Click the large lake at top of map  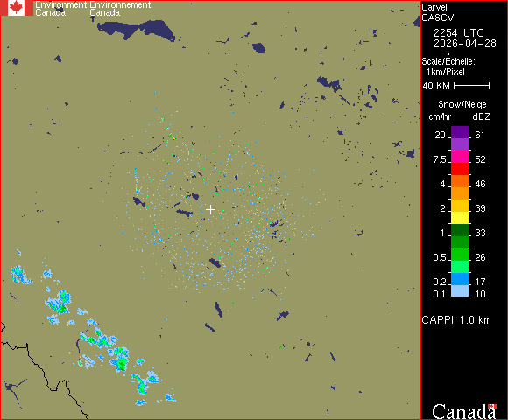coord(136,30)
